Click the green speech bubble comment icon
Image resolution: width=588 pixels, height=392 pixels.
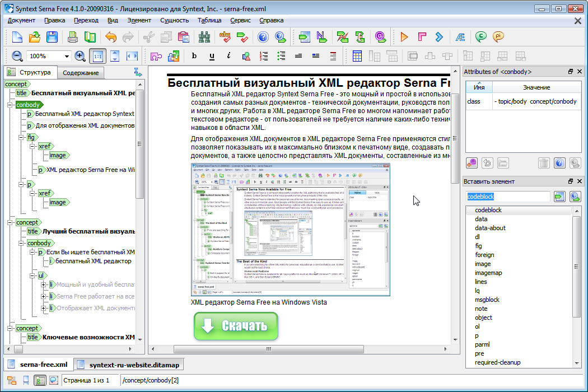coord(480,37)
